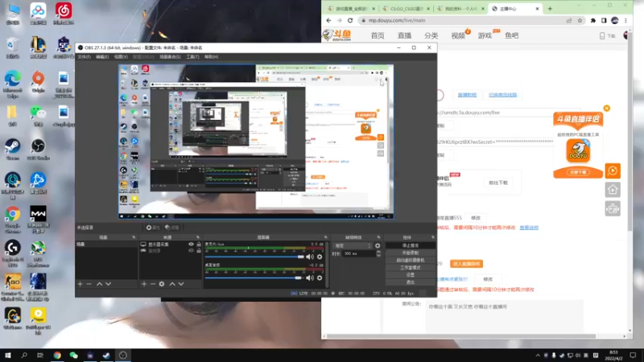
Task: Pop out the Sources dock via its header icon
Action: [x=197, y=237]
